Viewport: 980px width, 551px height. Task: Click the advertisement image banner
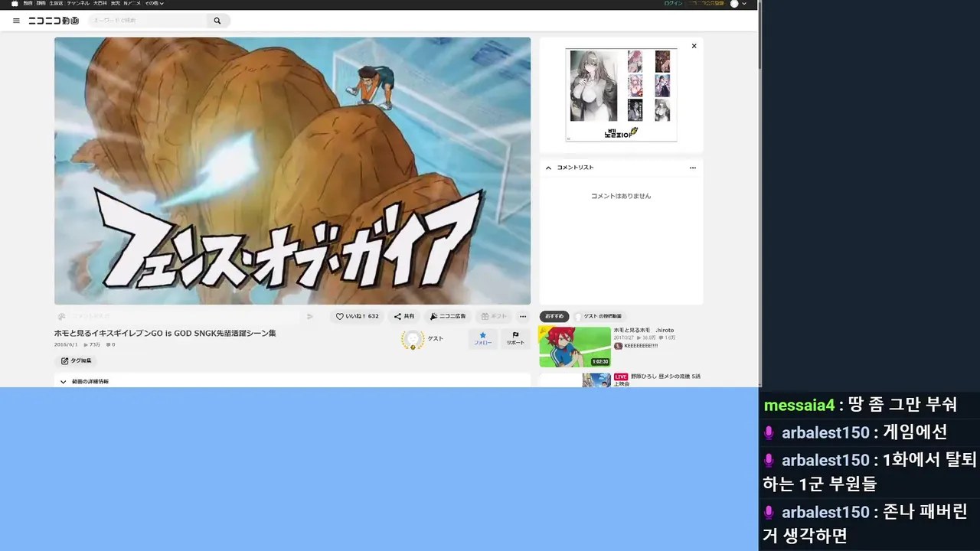click(621, 95)
